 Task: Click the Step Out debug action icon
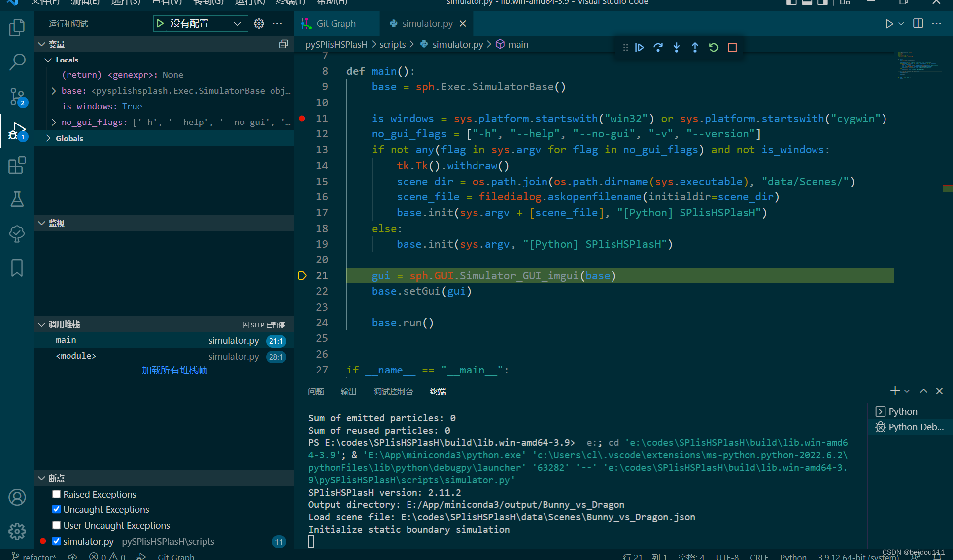pyautogui.click(x=695, y=47)
